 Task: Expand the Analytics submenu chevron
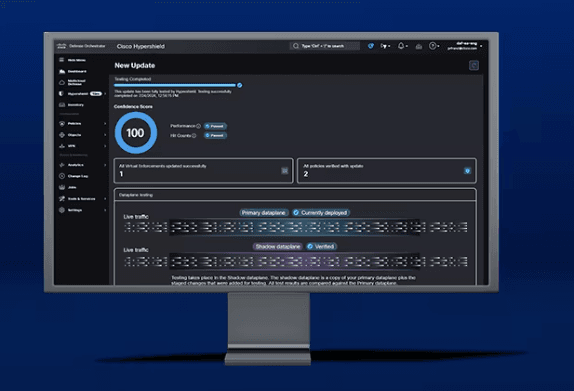pos(105,165)
